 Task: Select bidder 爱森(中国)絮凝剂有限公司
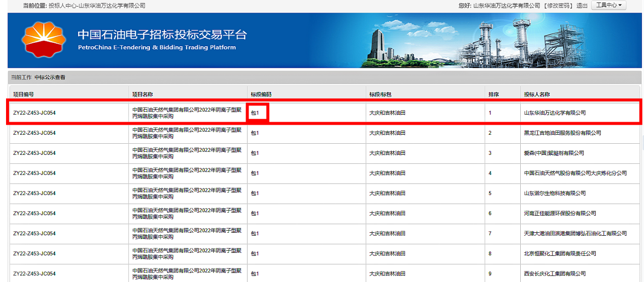[554, 153]
